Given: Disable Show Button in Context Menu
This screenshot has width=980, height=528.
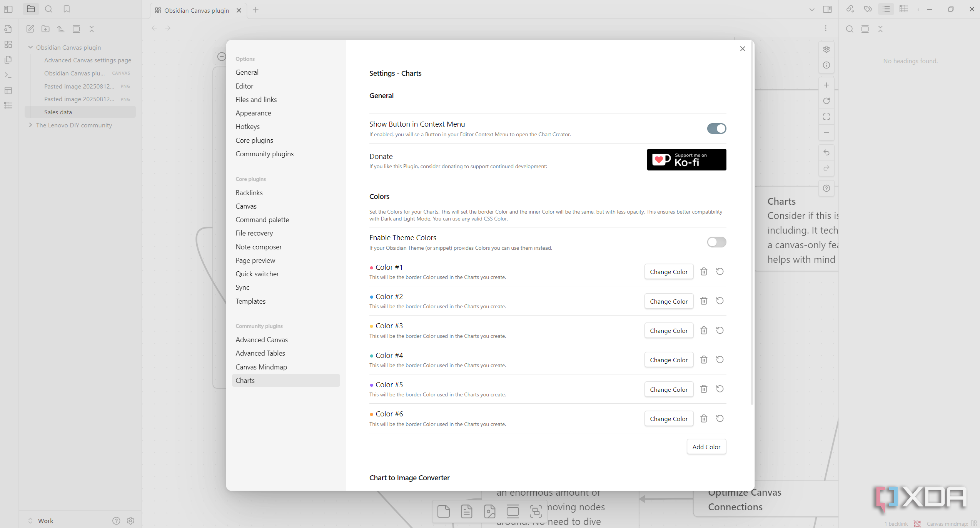Looking at the screenshot, I should click(716, 129).
